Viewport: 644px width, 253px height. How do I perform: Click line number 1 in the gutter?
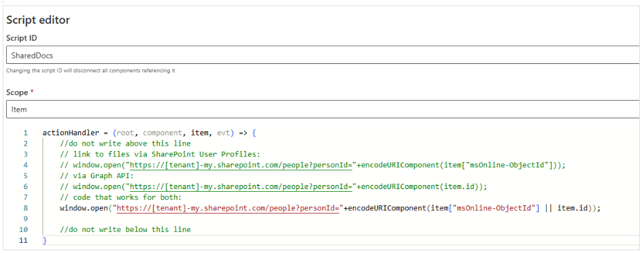[25, 133]
